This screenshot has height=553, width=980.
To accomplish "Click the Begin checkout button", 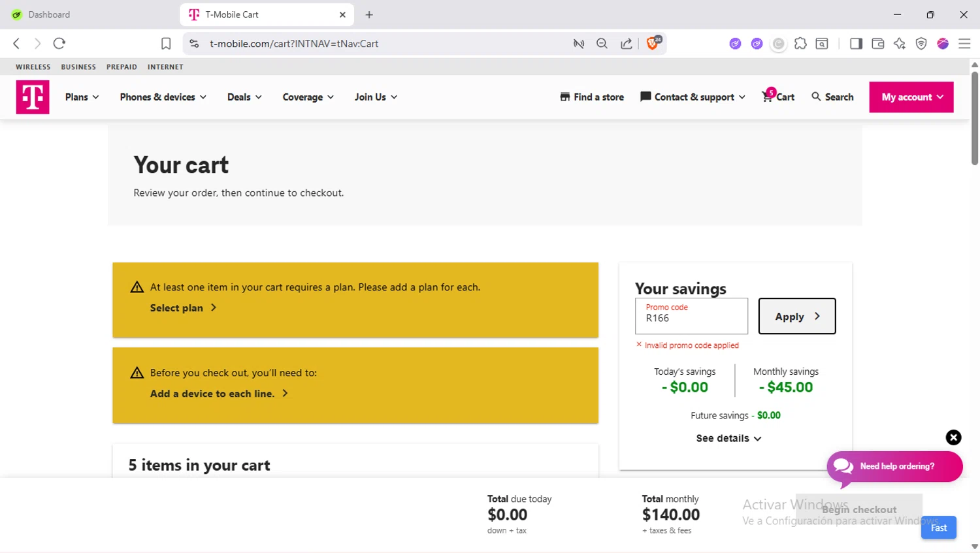I will (859, 510).
